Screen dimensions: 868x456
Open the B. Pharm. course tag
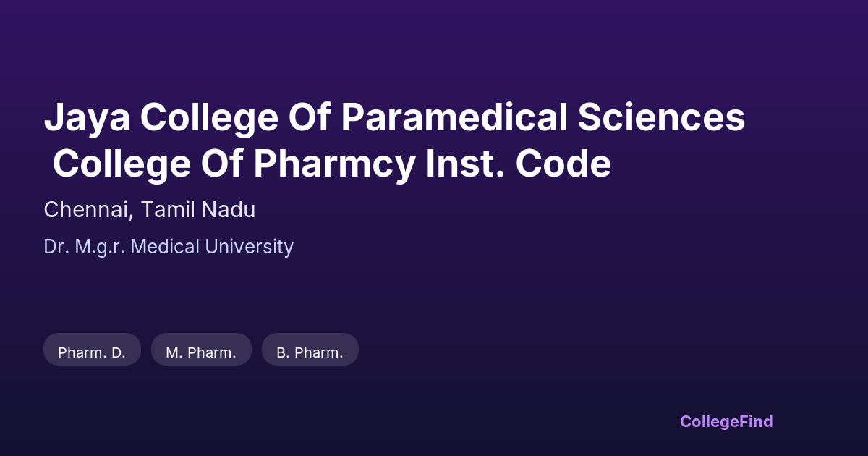pos(310,352)
